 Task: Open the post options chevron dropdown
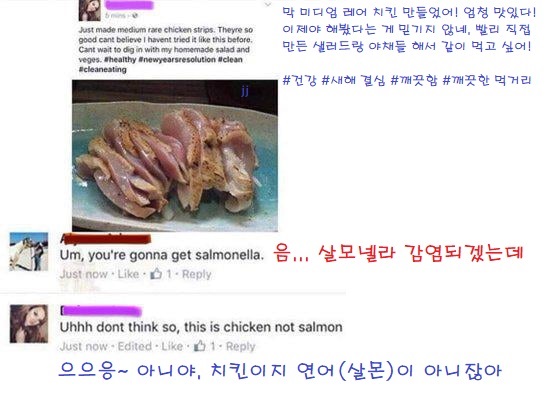tap(267, 5)
